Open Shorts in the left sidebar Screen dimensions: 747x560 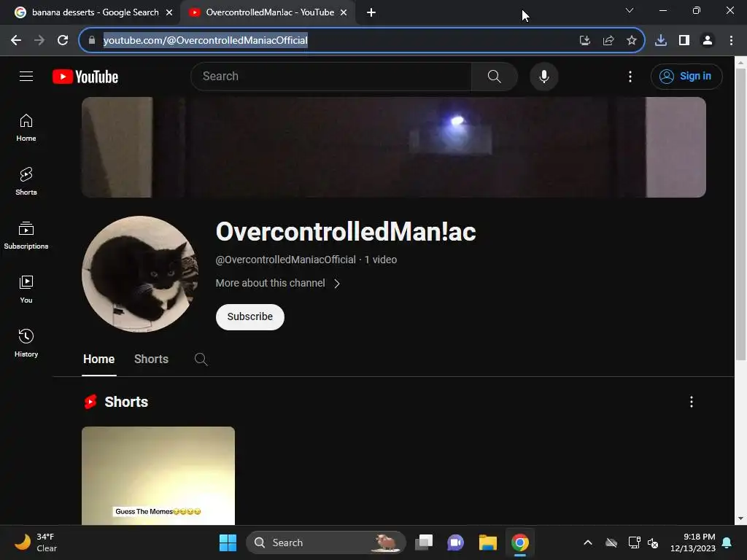(x=26, y=182)
